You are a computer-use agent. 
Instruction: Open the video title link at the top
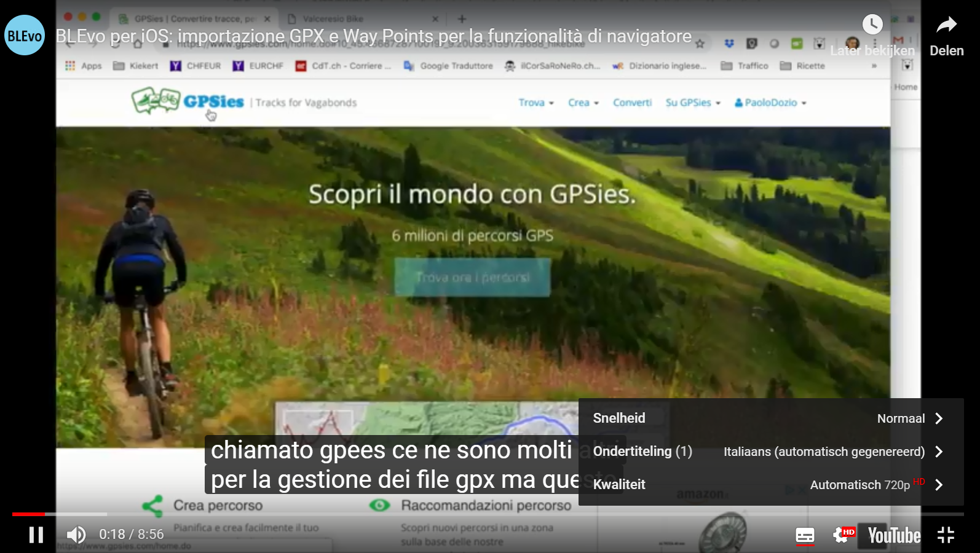(x=374, y=36)
